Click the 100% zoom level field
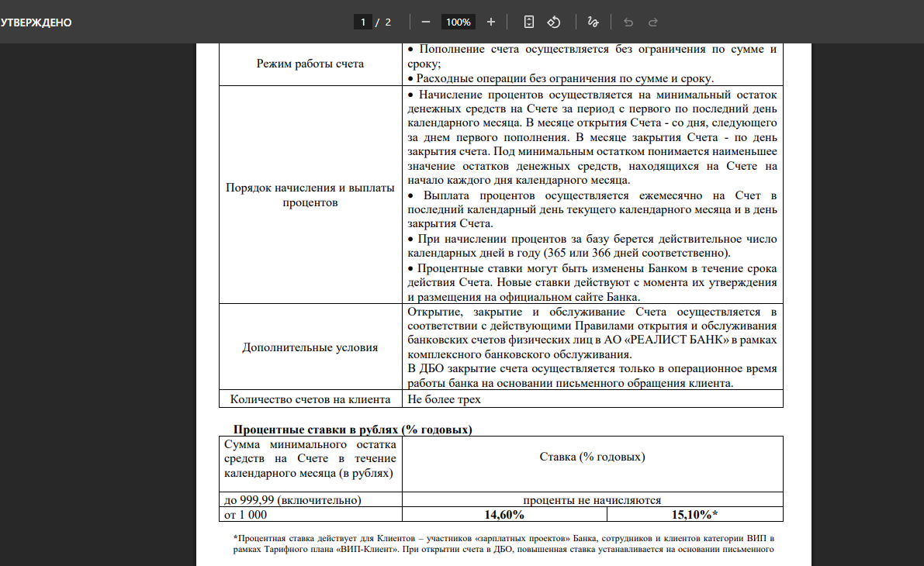 [x=459, y=22]
